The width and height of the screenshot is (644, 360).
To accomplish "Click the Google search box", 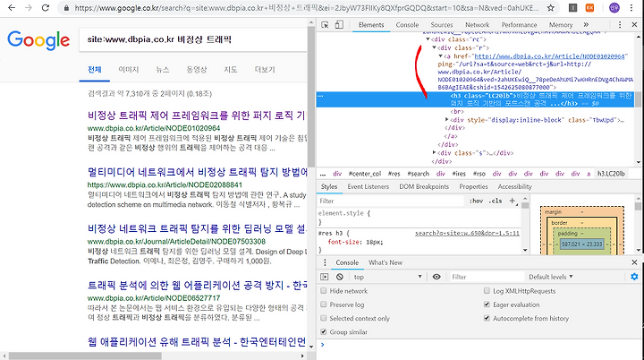I will (x=193, y=40).
